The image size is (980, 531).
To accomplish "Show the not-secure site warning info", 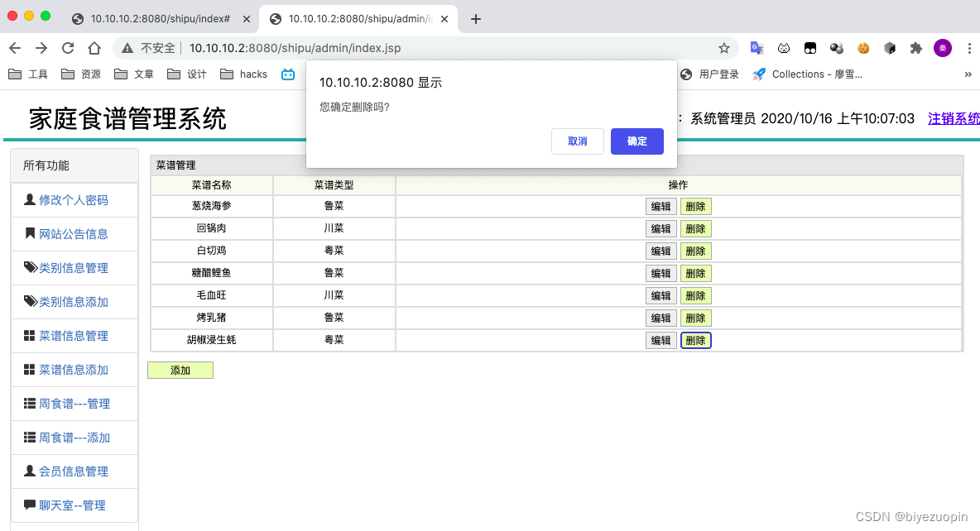I will [149, 48].
